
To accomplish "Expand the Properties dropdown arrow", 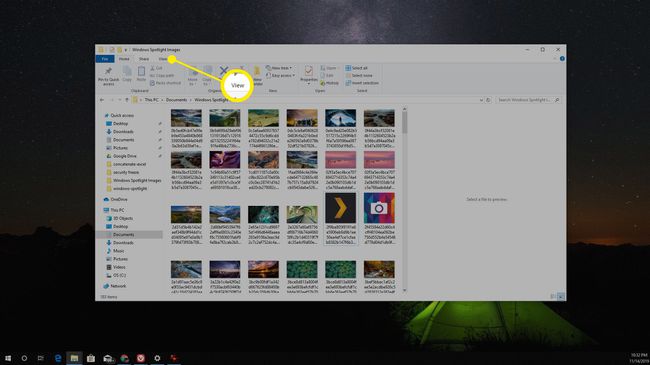I will pyautogui.click(x=308, y=83).
